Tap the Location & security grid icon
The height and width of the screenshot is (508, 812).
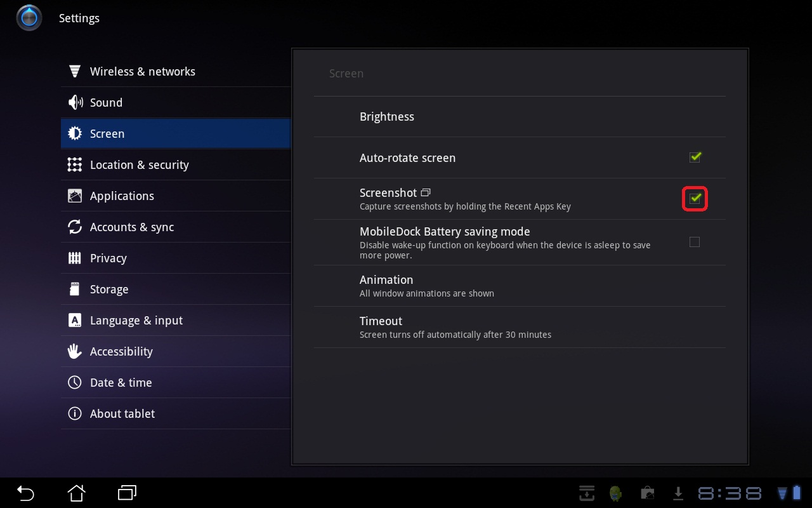point(75,164)
